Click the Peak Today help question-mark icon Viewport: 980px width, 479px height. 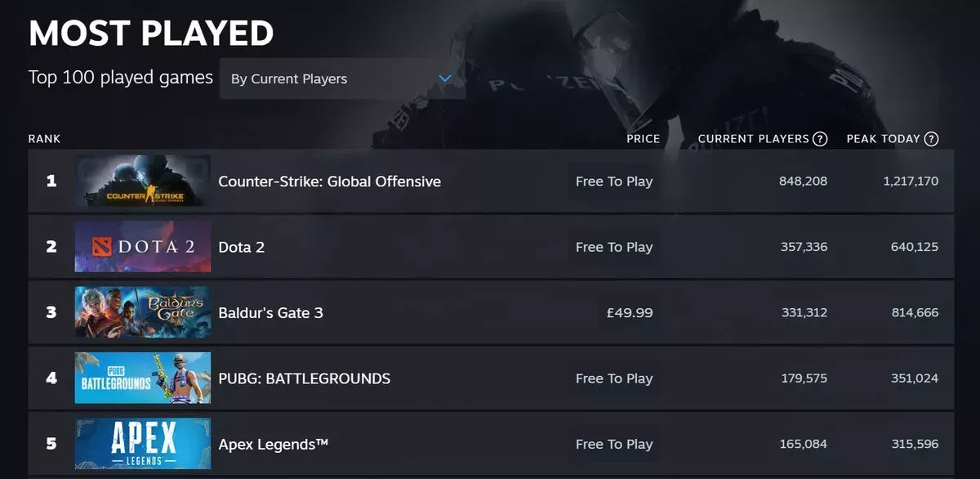coord(931,139)
